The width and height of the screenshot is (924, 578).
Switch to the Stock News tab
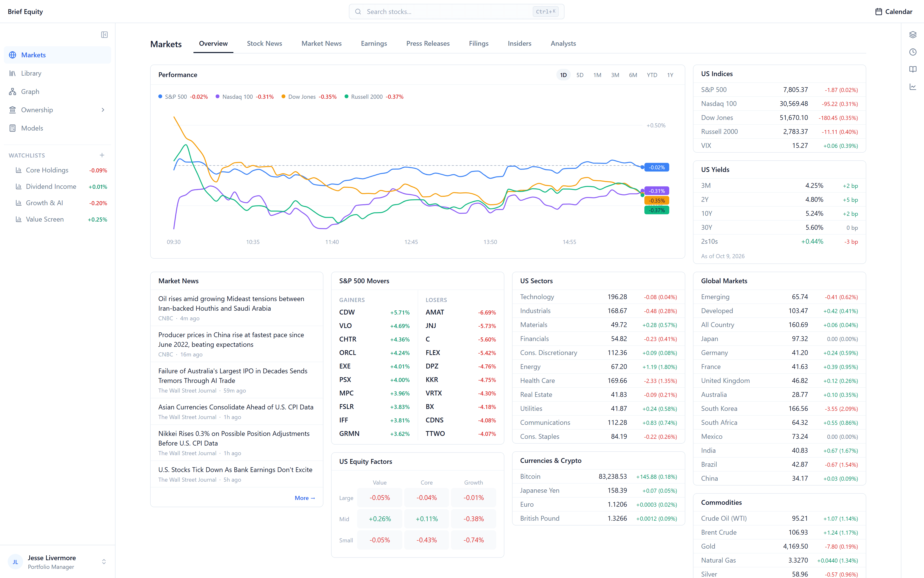264,44
